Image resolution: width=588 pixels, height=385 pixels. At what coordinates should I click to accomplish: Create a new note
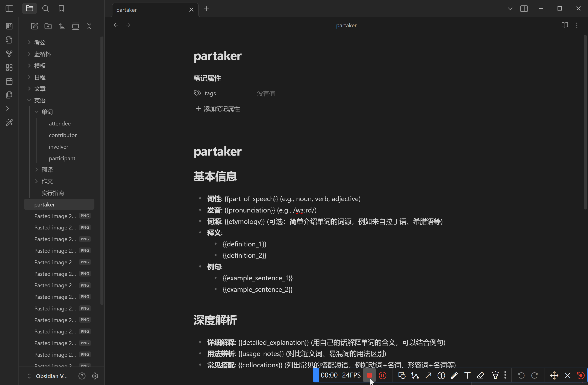coord(34,26)
